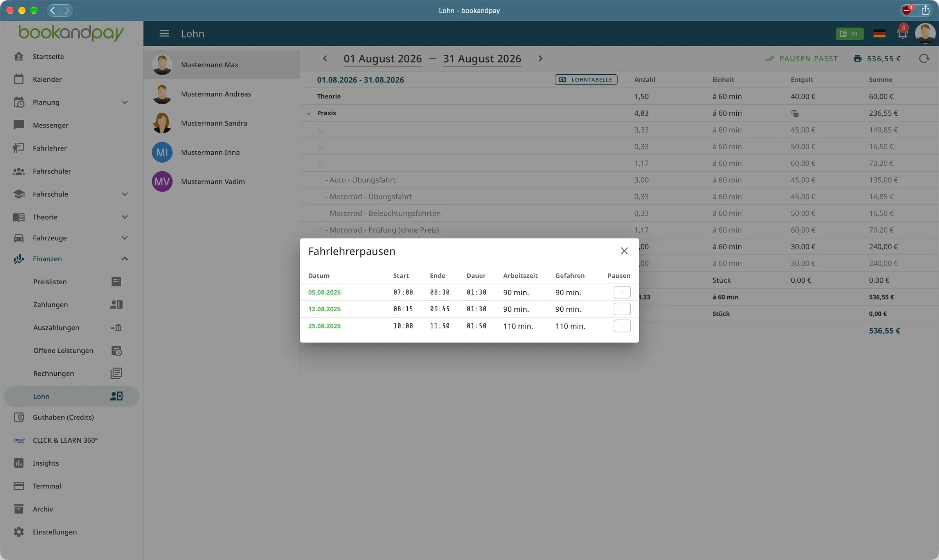Select Mustermann Irina in employee list
This screenshot has height=560, width=939.
pos(221,153)
